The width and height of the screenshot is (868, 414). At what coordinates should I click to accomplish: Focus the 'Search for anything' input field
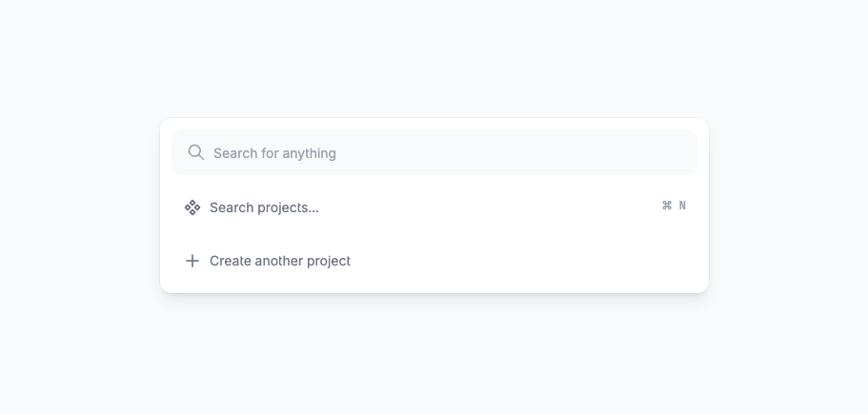click(x=434, y=152)
